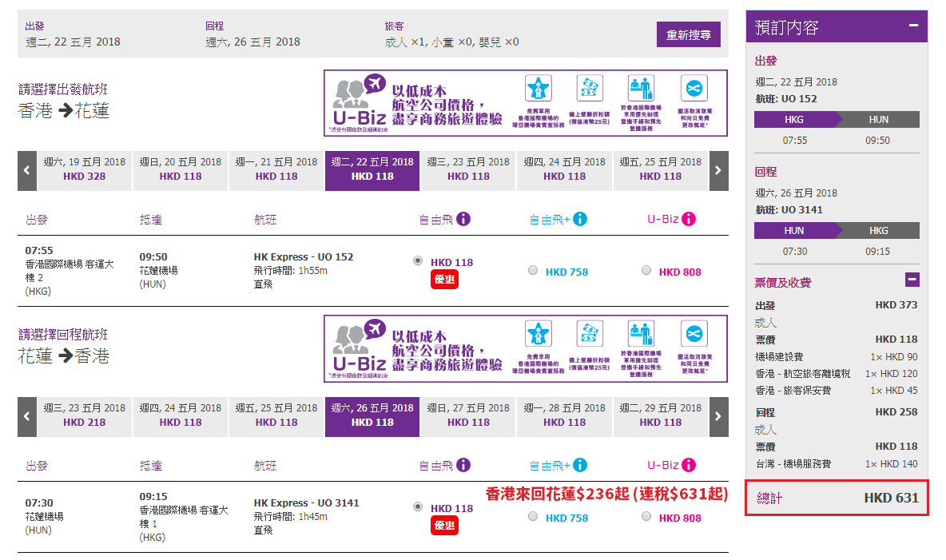This screenshot has width=946, height=560.
Task: Open the red info icon beside return U-Biz
Action: tap(689, 465)
